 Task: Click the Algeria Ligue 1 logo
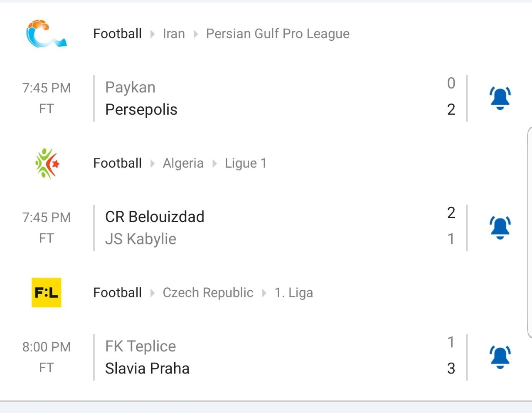click(x=47, y=163)
